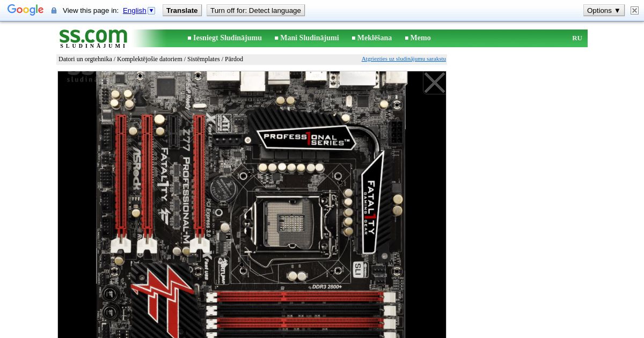The width and height of the screenshot is (644, 338).
Task: Open Komplektējošie datoriem breadcrumb
Action: pyautogui.click(x=150, y=59)
